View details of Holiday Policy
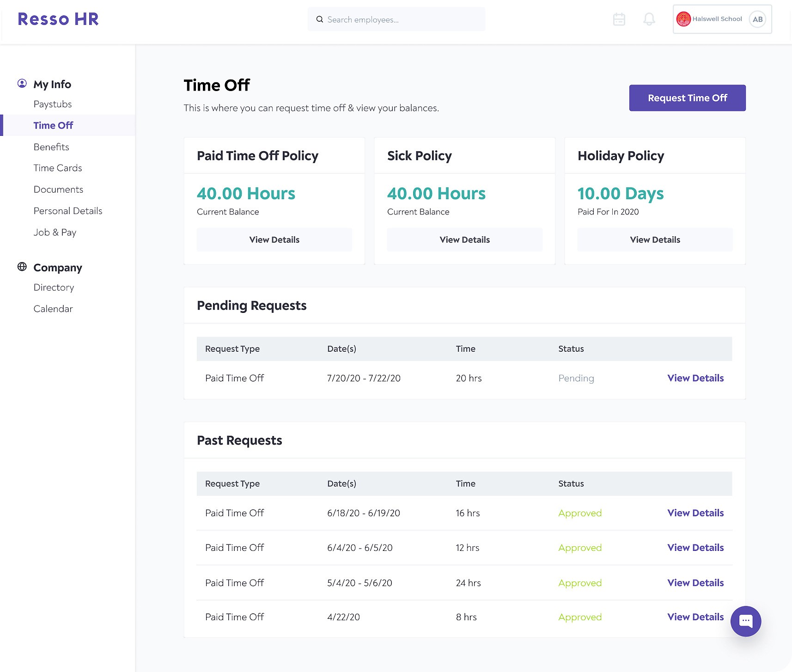Screen dimensions: 792x672 655,239
